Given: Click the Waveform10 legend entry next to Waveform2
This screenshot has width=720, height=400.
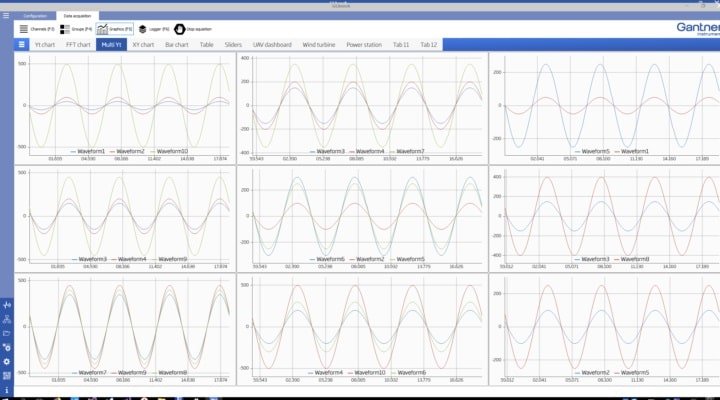Looking at the screenshot, I should 169,151.
